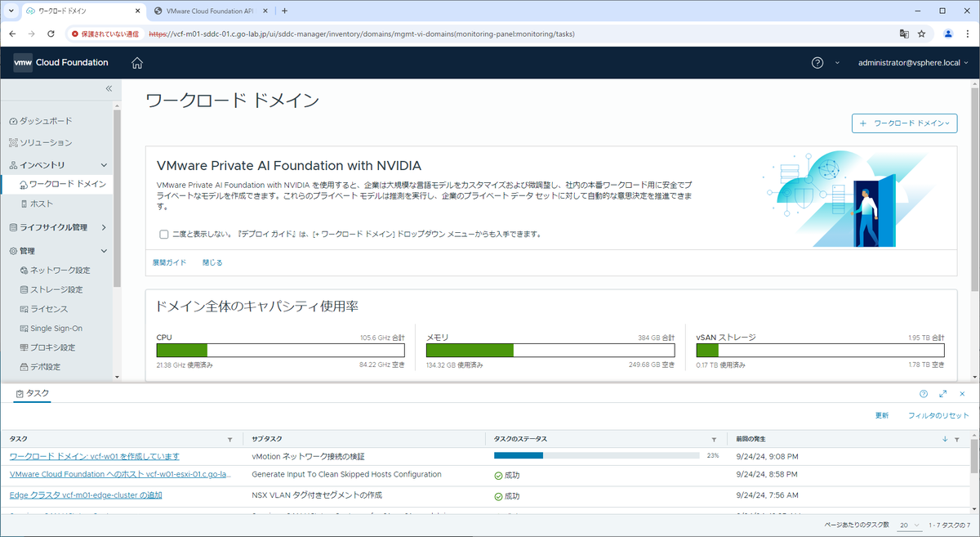This screenshot has width=980, height=537.
Task: Go back in browser history
Action: (x=12, y=34)
